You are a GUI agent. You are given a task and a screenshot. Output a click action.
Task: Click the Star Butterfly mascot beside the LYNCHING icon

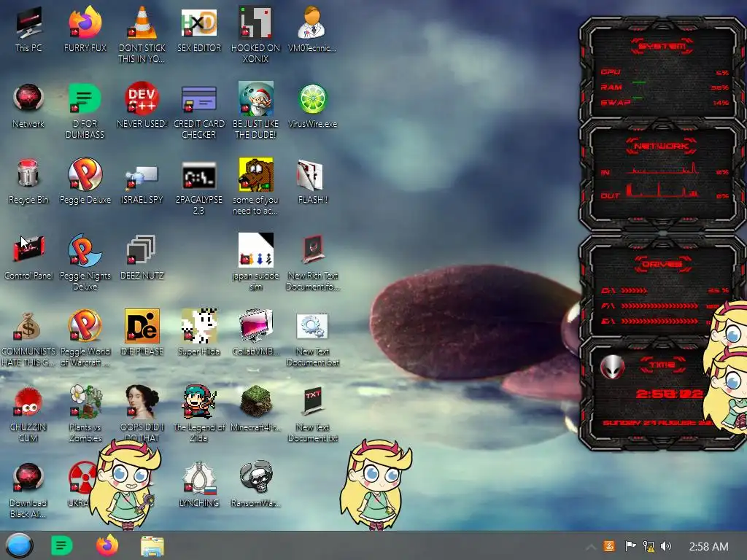pos(125,484)
